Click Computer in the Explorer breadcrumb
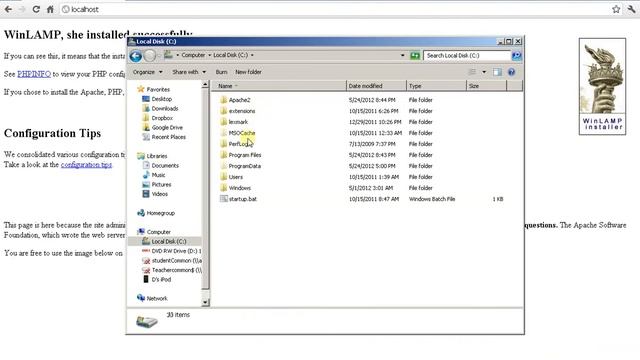 pyautogui.click(x=193, y=55)
